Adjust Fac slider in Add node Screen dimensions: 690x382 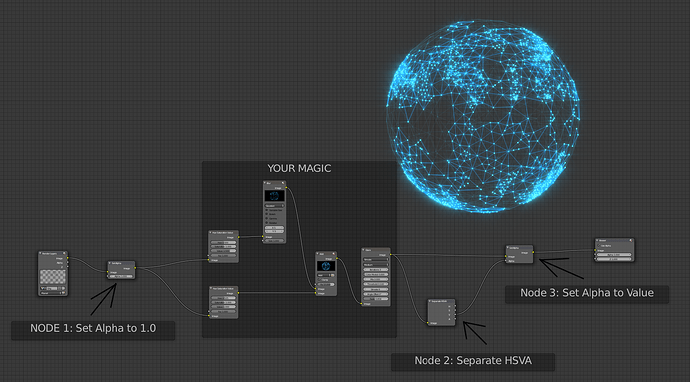pos(326,284)
